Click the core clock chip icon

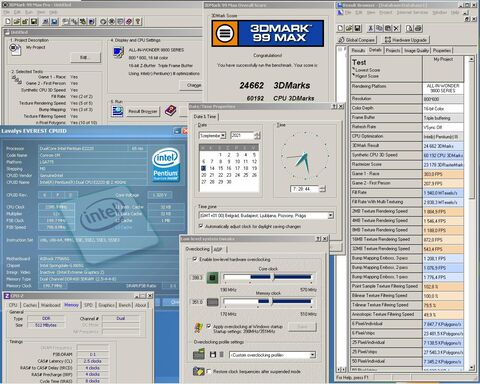[x=213, y=277]
